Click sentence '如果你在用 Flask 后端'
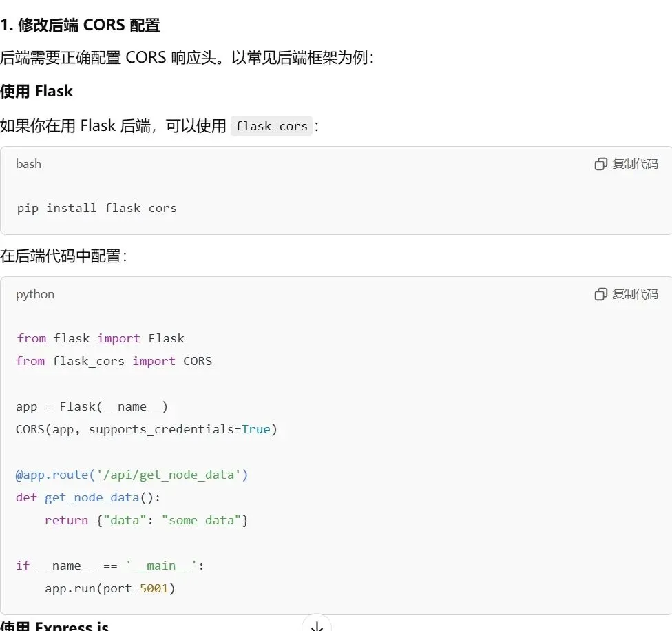The width and height of the screenshot is (672, 631). pyautogui.click(x=160, y=126)
